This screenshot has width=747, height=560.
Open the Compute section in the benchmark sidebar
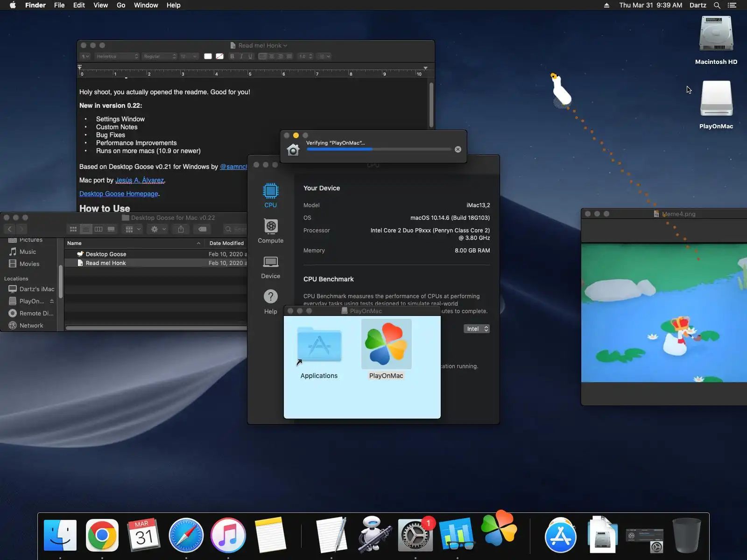(270, 231)
